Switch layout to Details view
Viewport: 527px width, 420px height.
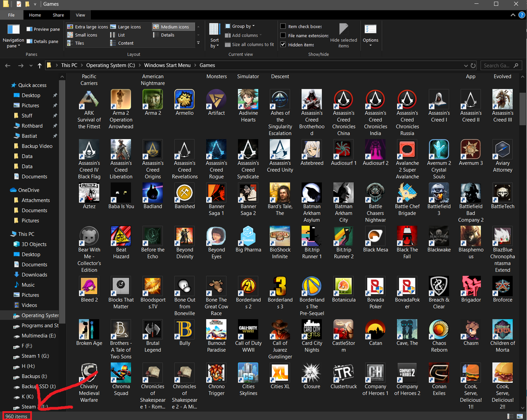tap(164, 35)
